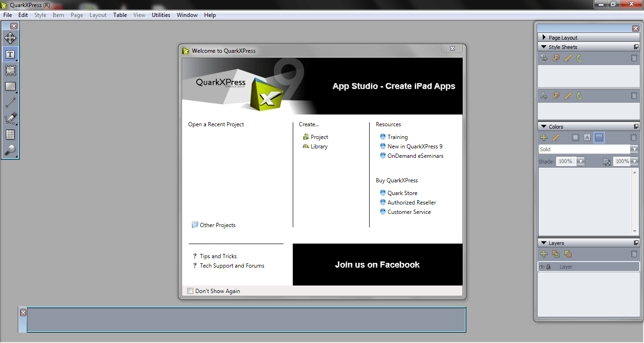
Task: Open the Utilities menu
Action: (x=161, y=15)
